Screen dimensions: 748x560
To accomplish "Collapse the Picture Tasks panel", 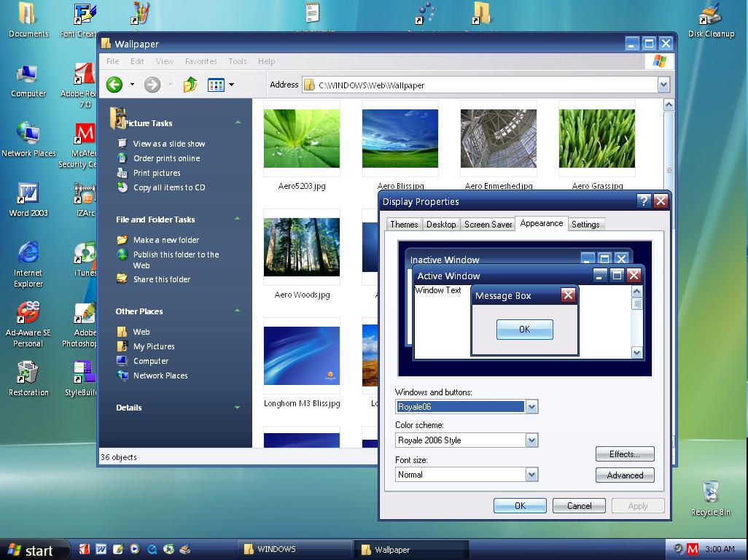I will click(x=238, y=122).
